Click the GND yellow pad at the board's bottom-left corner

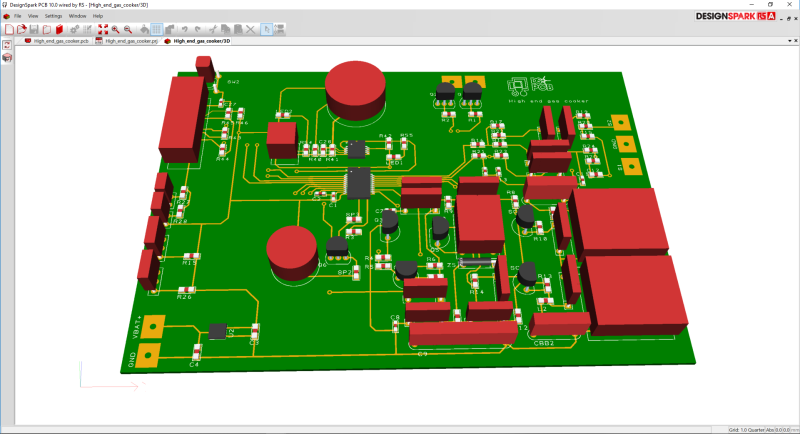click(148, 355)
